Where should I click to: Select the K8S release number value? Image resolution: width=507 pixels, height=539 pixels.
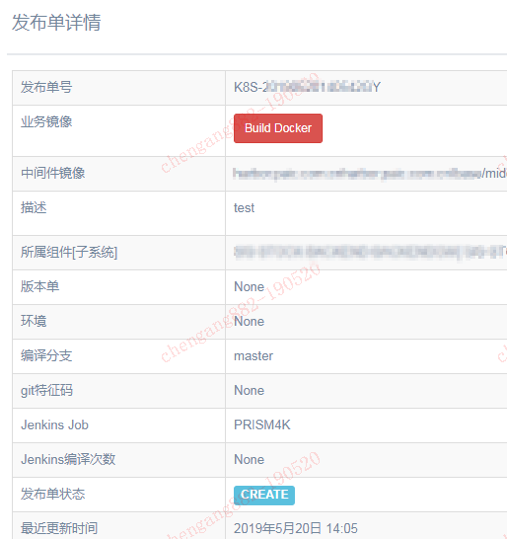[307, 87]
